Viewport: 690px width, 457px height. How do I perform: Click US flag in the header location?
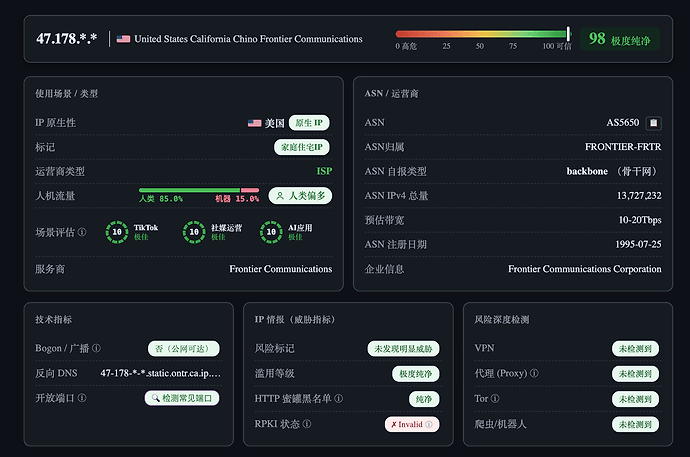click(x=123, y=39)
